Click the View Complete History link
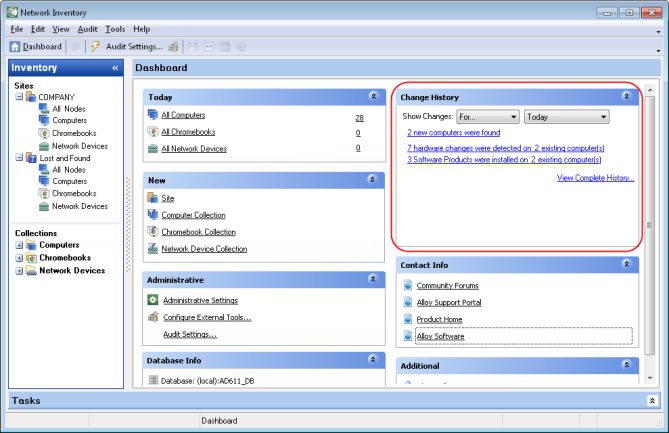 point(595,178)
